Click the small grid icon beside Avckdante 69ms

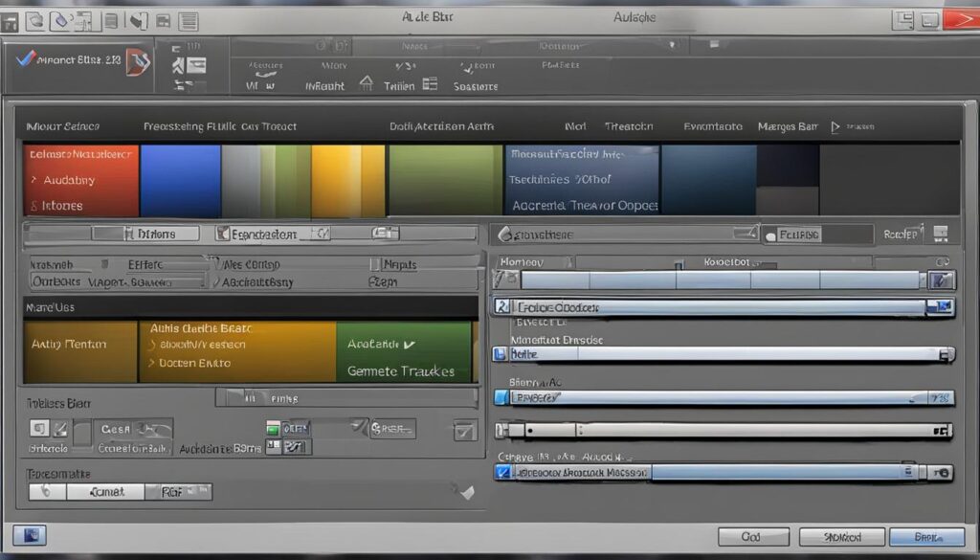tap(273, 446)
